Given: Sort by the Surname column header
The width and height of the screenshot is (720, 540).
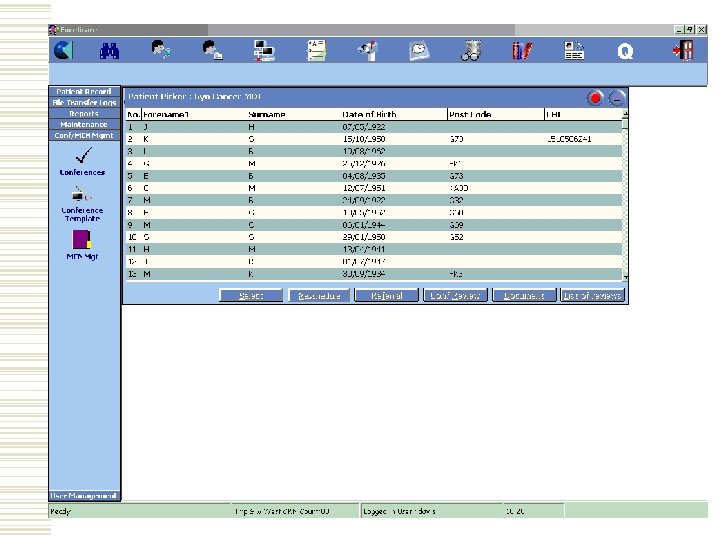Looking at the screenshot, I should click(293, 114).
